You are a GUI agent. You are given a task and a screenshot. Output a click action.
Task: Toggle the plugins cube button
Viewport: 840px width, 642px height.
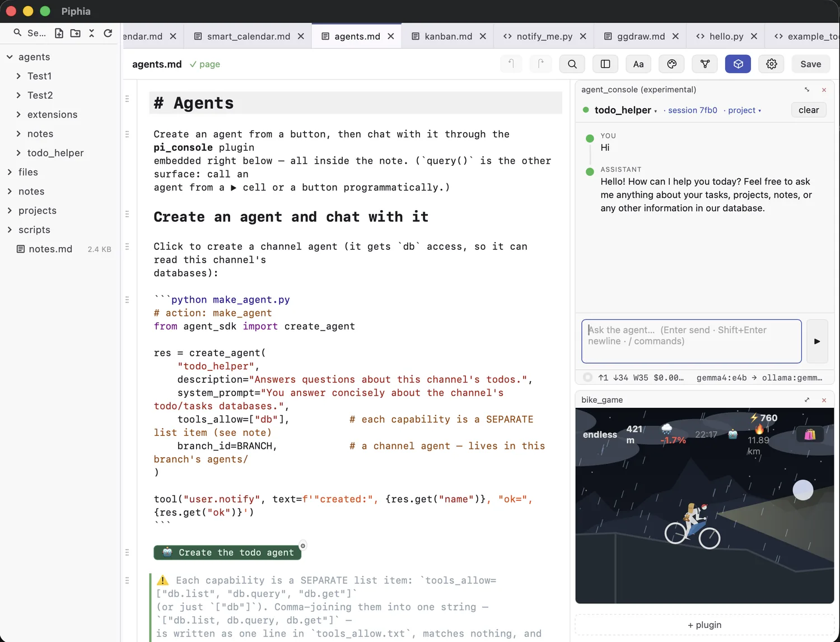738,64
